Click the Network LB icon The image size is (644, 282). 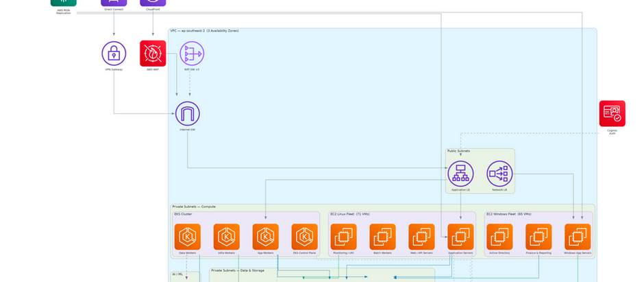coord(499,174)
